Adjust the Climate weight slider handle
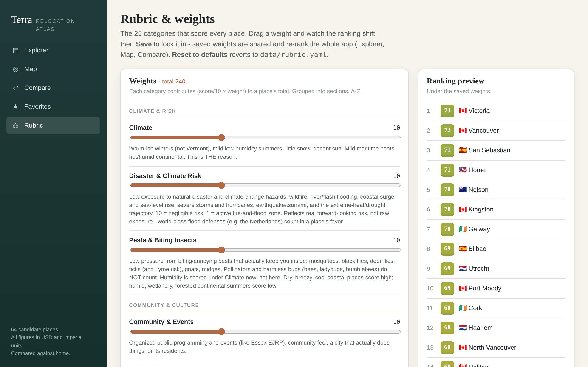Viewport: 588px width, 367px height. pos(221,138)
